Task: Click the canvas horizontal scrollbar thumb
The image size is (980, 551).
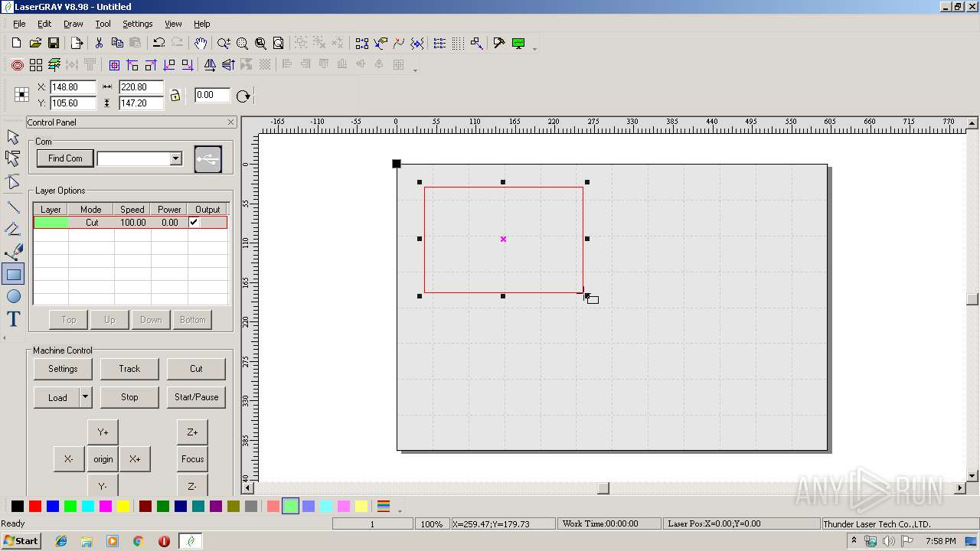Action: point(603,488)
